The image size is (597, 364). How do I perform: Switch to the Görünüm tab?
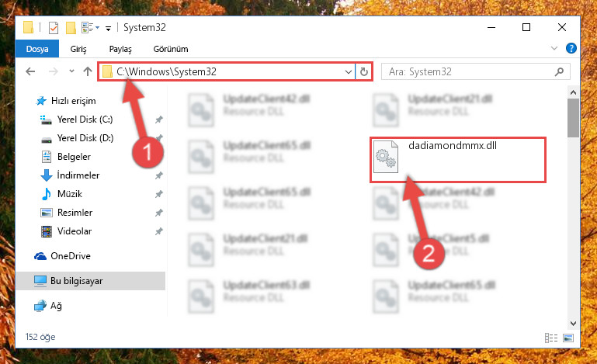(171, 49)
